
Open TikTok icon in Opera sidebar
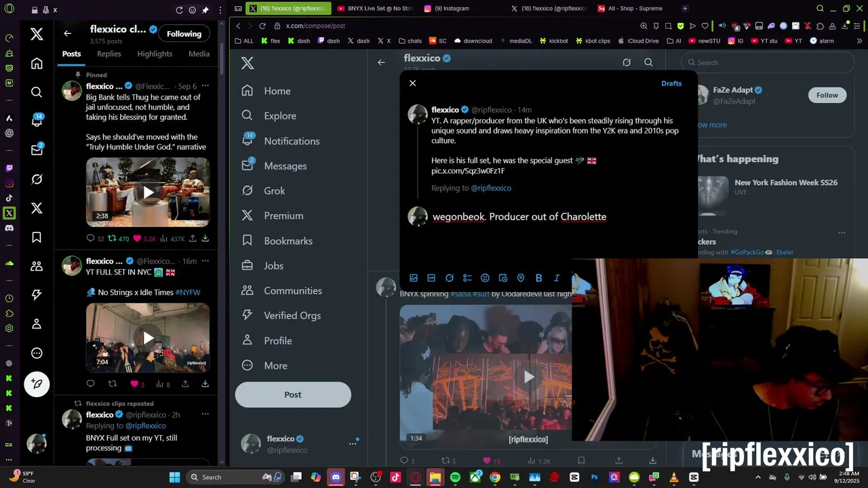9,198
